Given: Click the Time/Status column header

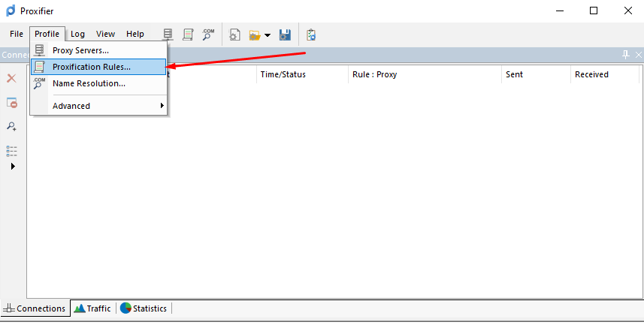Looking at the screenshot, I should click(x=302, y=74).
